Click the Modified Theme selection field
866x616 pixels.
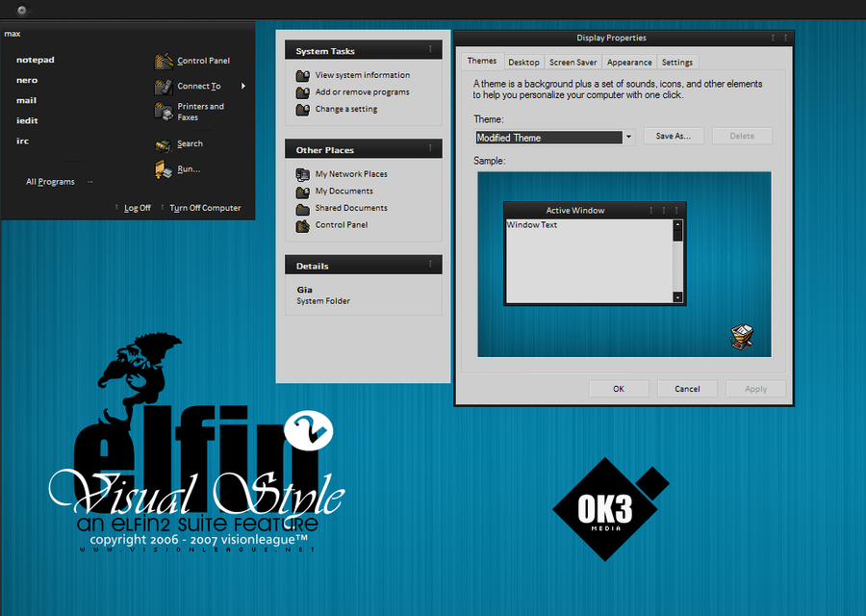point(549,138)
